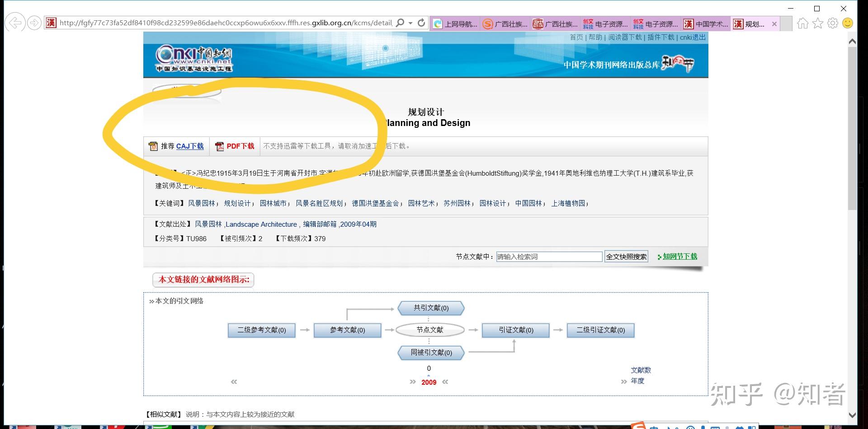This screenshot has width=868, height=429.
Task: Click the PDF下载 link
Action: click(x=241, y=146)
